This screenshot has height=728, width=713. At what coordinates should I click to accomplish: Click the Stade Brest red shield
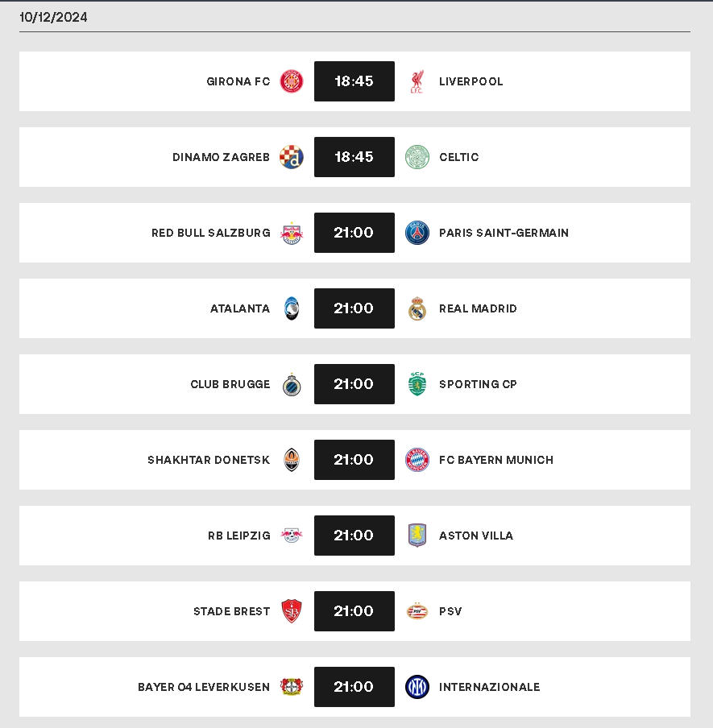tap(292, 611)
